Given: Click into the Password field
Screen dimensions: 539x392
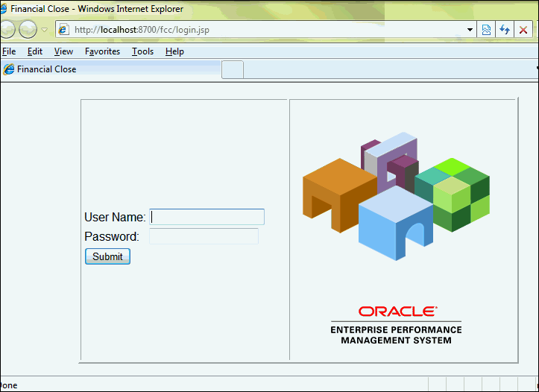Looking at the screenshot, I should point(204,236).
